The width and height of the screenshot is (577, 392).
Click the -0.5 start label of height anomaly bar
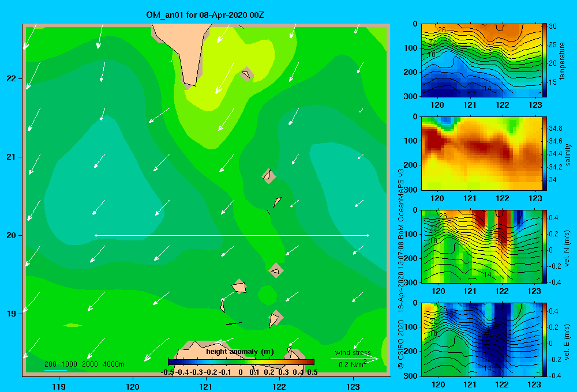[167, 372]
